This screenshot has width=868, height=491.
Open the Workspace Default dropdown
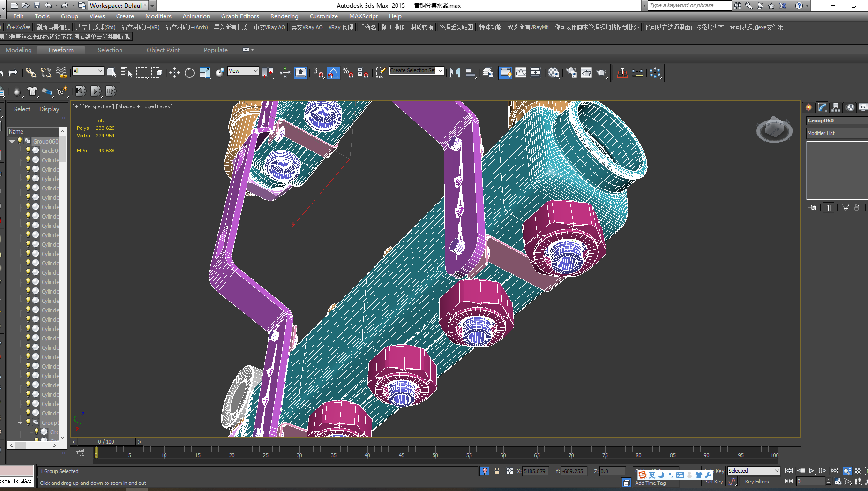(x=118, y=5)
